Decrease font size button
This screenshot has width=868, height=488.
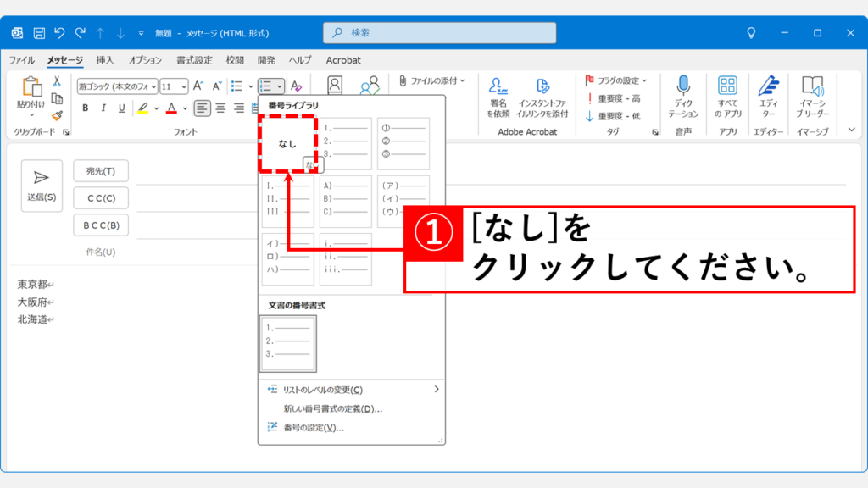point(217,86)
